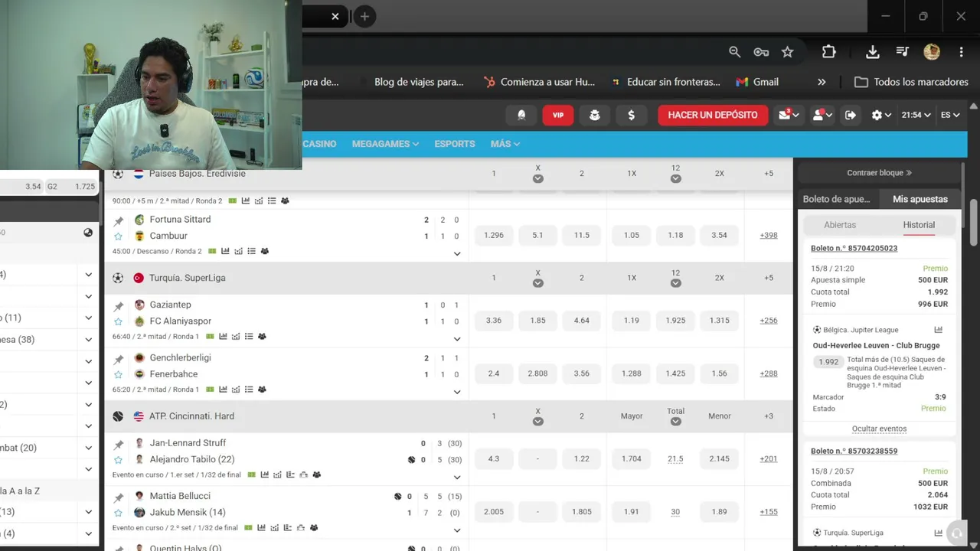This screenshot has width=980, height=551.
Task: Expand markets for Genchlerberligi vs Fenerbahce
Action: (x=457, y=392)
